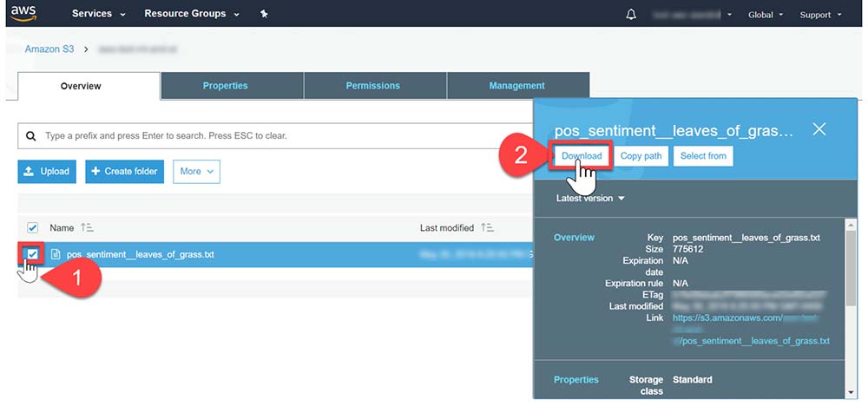Open pos_sentiment__leaves_of_grass.txt file name
Screen dimensions: 868x406
click(141, 255)
